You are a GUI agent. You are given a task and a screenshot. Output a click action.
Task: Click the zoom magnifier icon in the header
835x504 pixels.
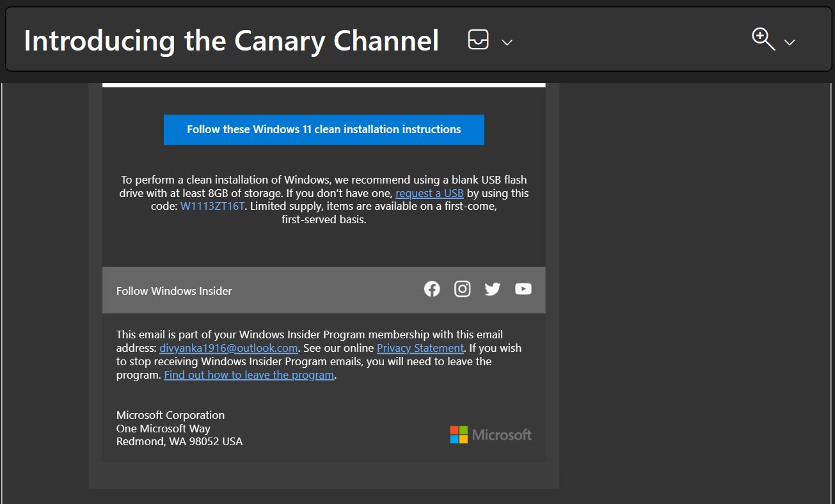(763, 40)
